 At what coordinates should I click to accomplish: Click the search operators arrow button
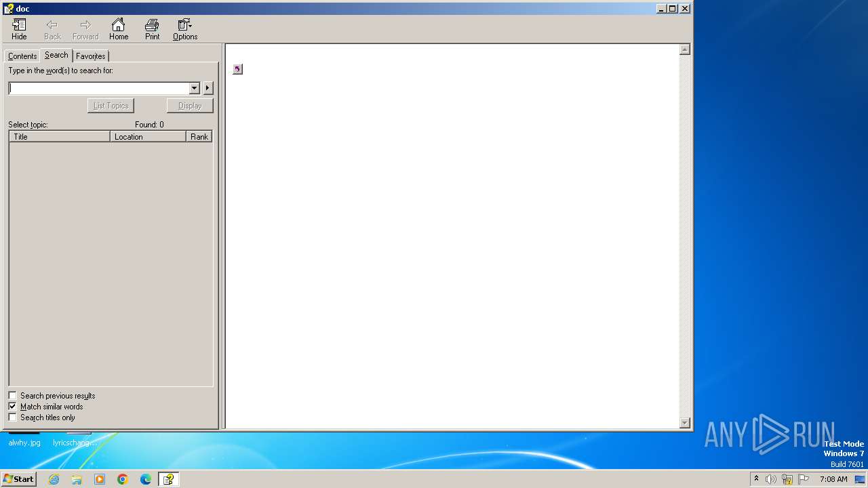click(208, 88)
